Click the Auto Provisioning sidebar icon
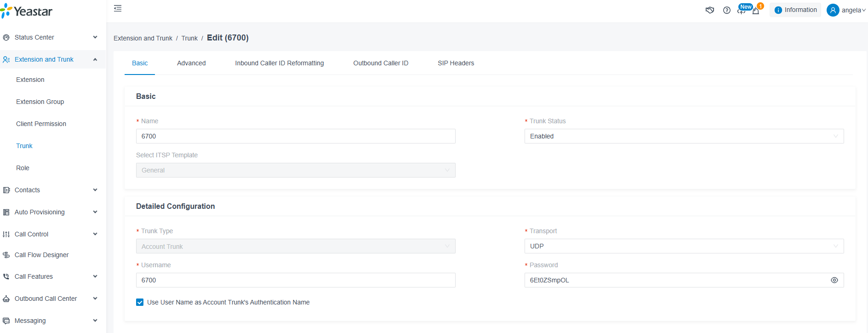Image resolution: width=868 pixels, height=333 pixels. [x=6, y=212]
